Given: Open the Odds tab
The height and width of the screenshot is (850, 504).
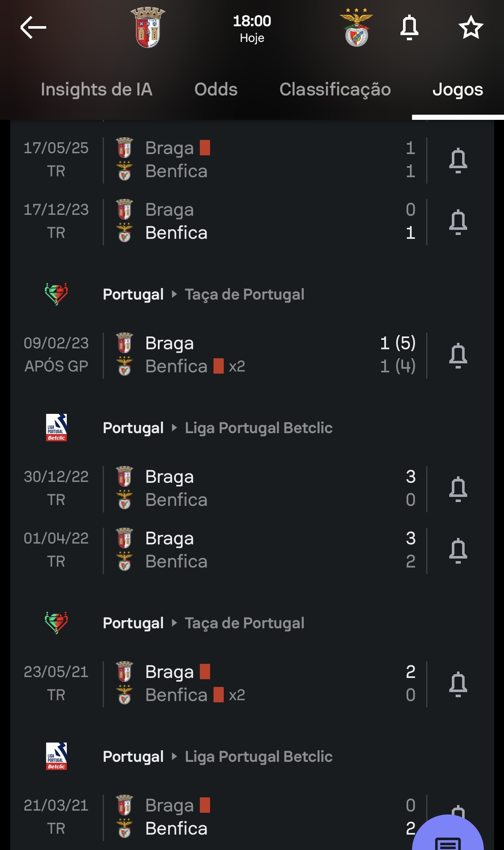Looking at the screenshot, I should tap(216, 90).
